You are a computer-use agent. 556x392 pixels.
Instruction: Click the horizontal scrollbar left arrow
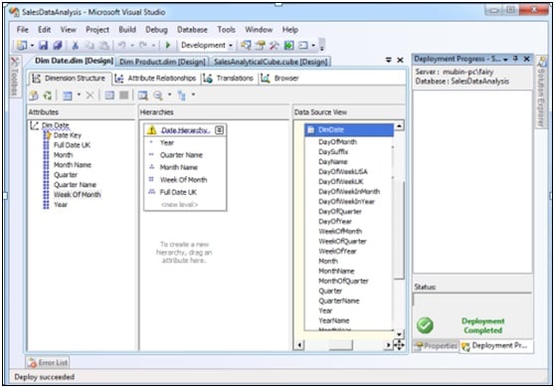[299, 345]
